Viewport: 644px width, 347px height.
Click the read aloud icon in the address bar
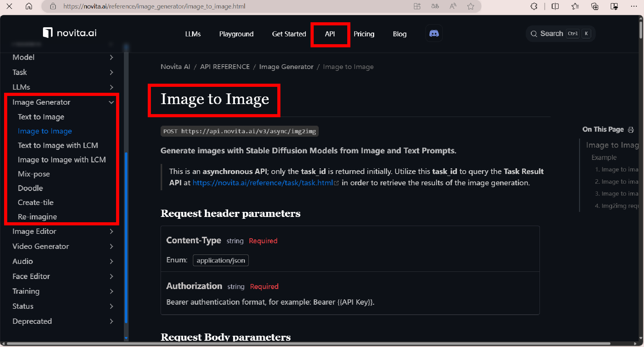click(x=453, y=6)
